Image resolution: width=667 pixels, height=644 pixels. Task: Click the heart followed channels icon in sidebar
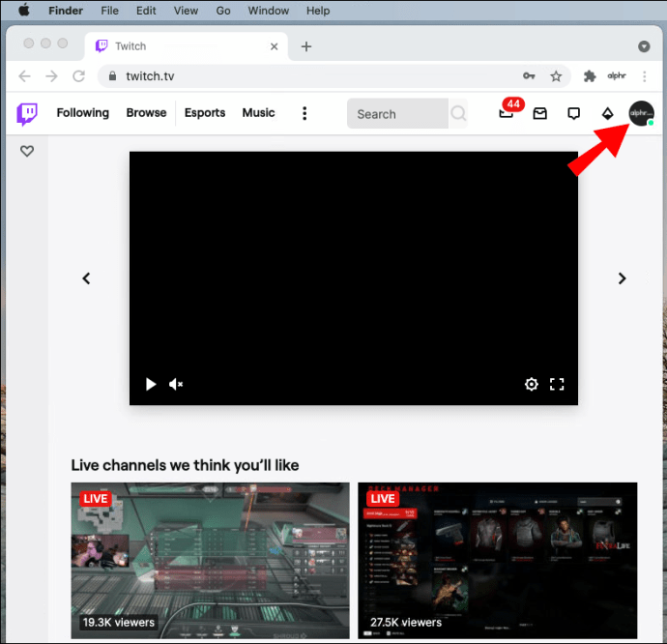click(27, 151)
